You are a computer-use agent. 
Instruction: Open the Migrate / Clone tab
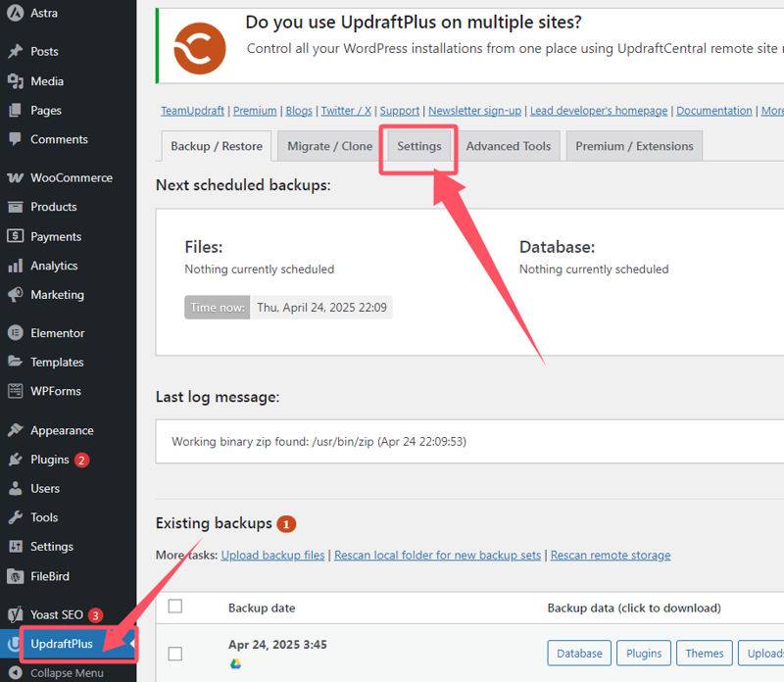(x=329, y=146)
